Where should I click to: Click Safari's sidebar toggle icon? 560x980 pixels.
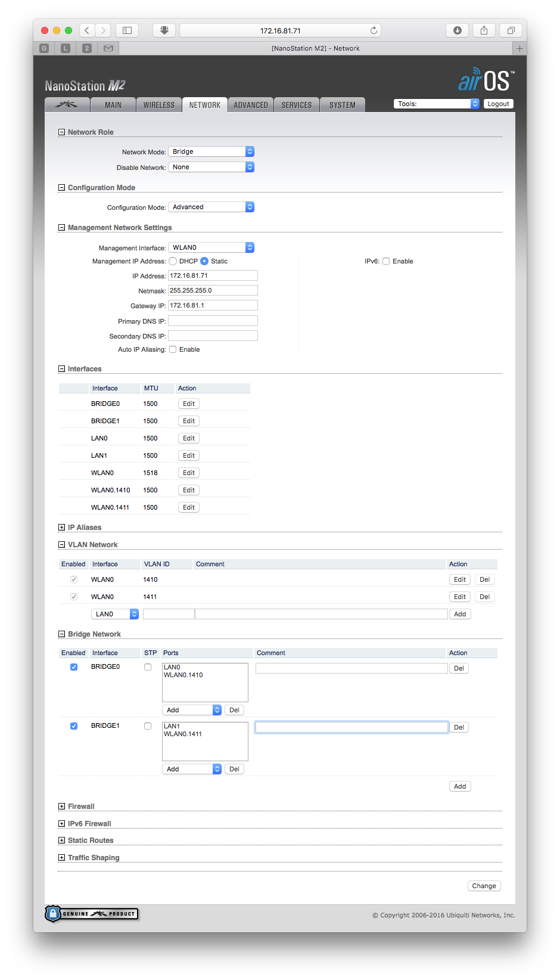click(127, 30)
